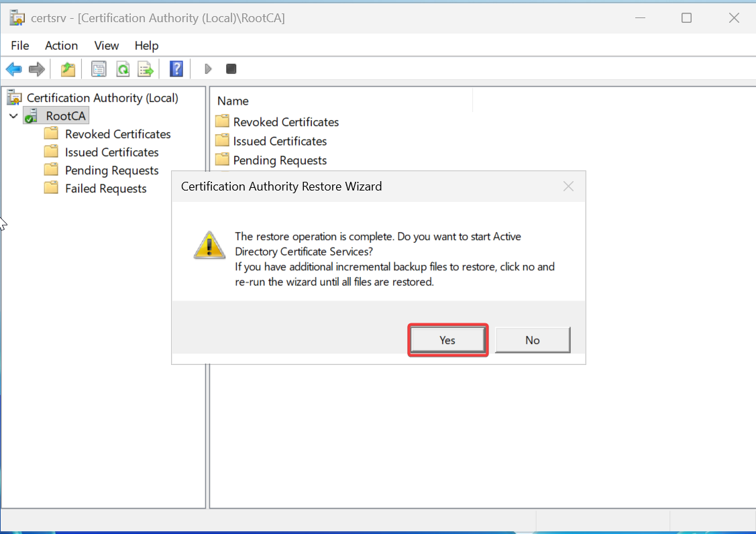This screenshot has width=756, height=534.
Task: Click No in the restore wizard dialog
Action: 533,340
